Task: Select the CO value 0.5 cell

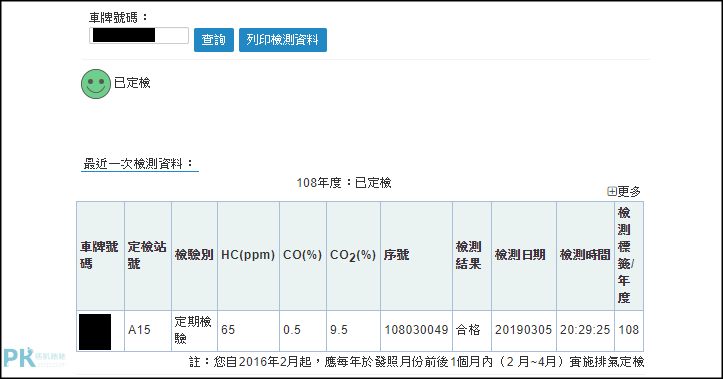Action: [x=303, y=331]
